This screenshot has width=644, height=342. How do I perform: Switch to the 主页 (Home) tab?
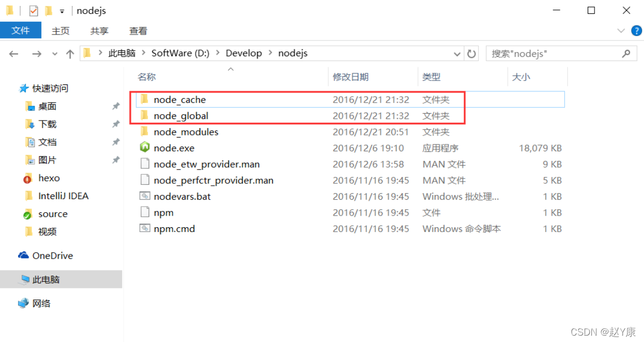(x=61, y=31)
